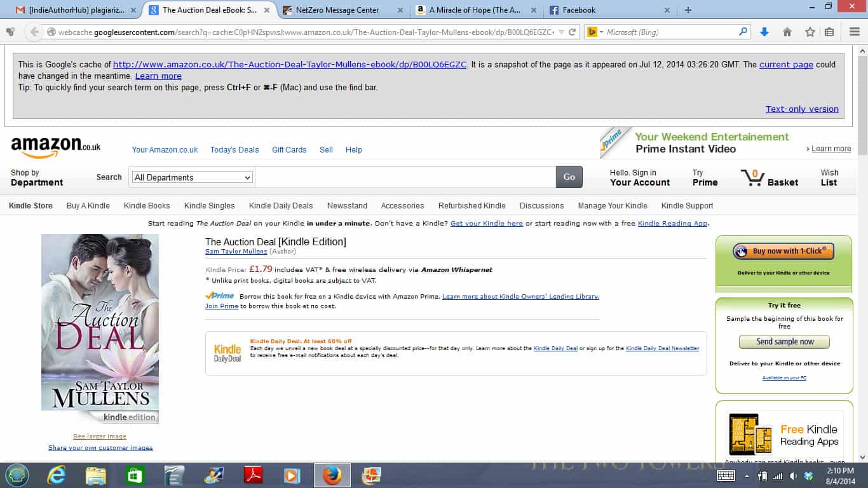The height and width of the screenshot is (488, 868).
Task: Click the Firefox taskbar icon
Action: [332, 475]
